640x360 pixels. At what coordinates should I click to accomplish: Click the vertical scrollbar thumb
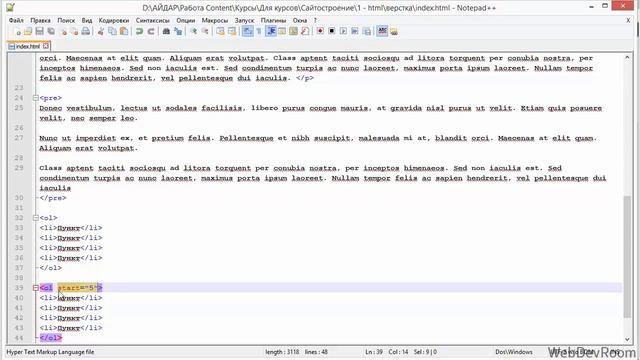tap(627, 256)
